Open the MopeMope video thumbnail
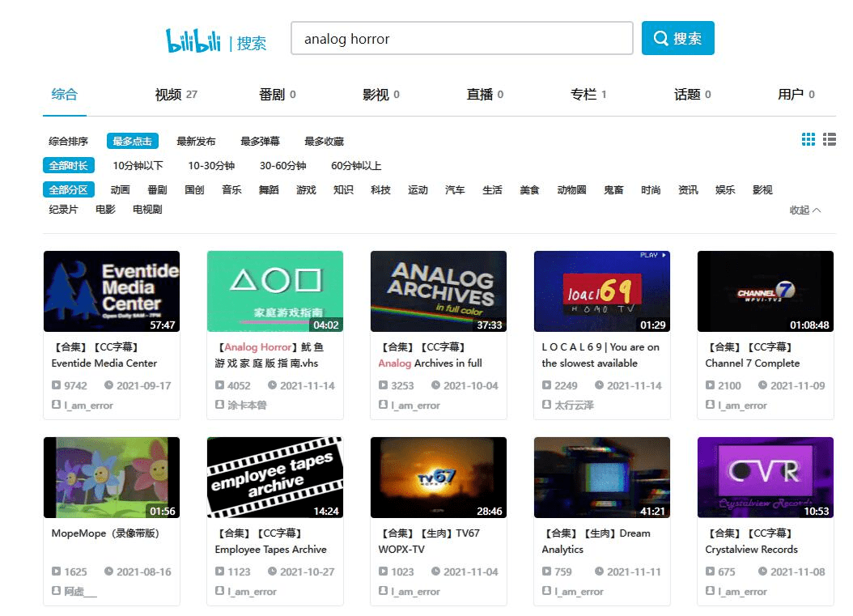Viewport: 853px width, 616px height. pos(111,477)
